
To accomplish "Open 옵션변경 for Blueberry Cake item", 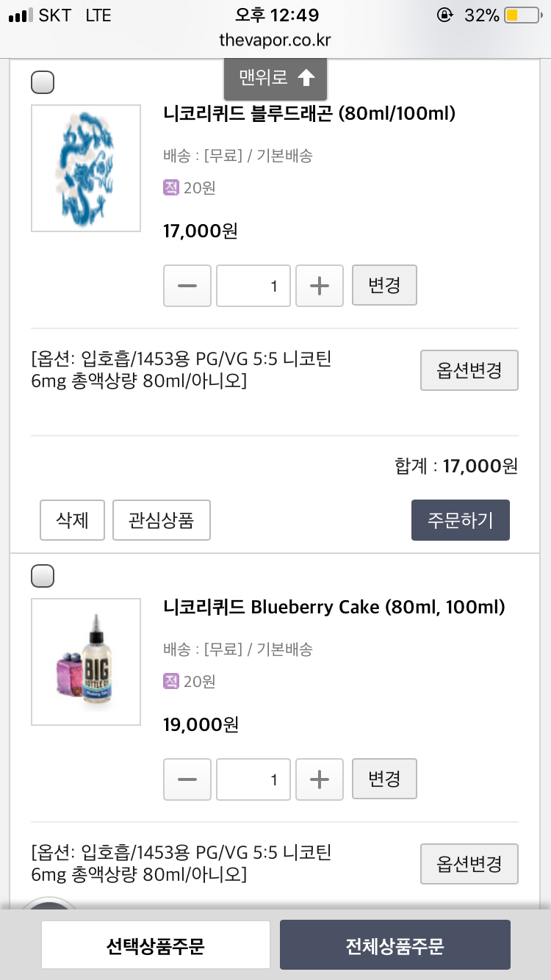I will coord(469,864).
